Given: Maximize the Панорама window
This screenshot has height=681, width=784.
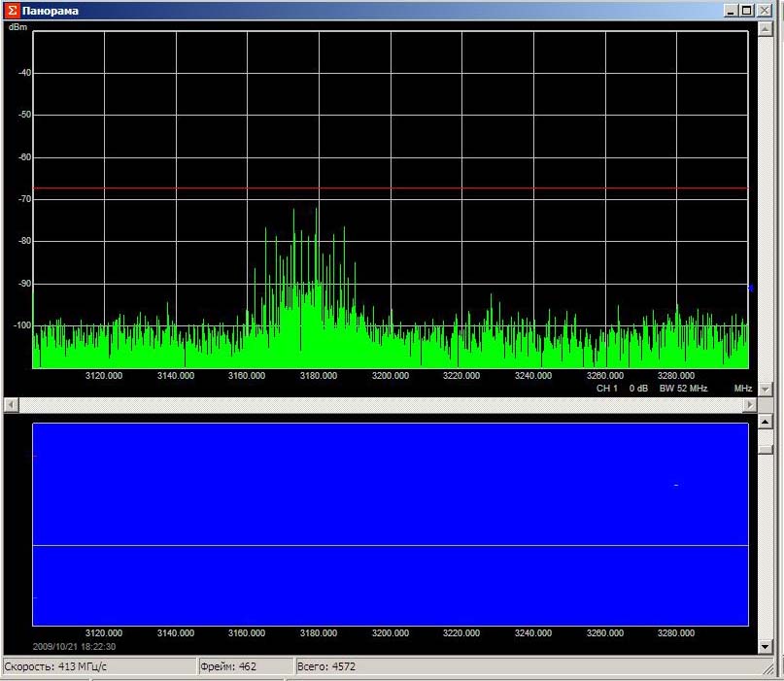Looking at the screenshot, I should (746, 11).
